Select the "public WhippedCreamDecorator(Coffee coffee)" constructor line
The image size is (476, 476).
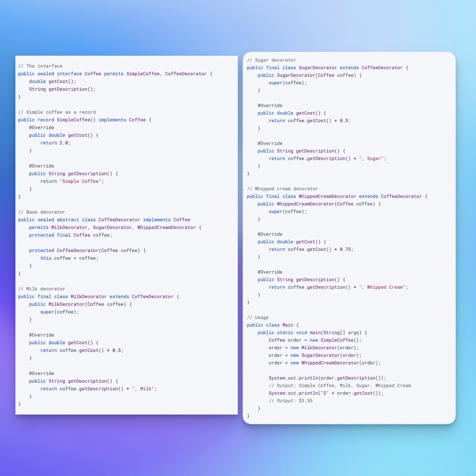tap(319, 204)
